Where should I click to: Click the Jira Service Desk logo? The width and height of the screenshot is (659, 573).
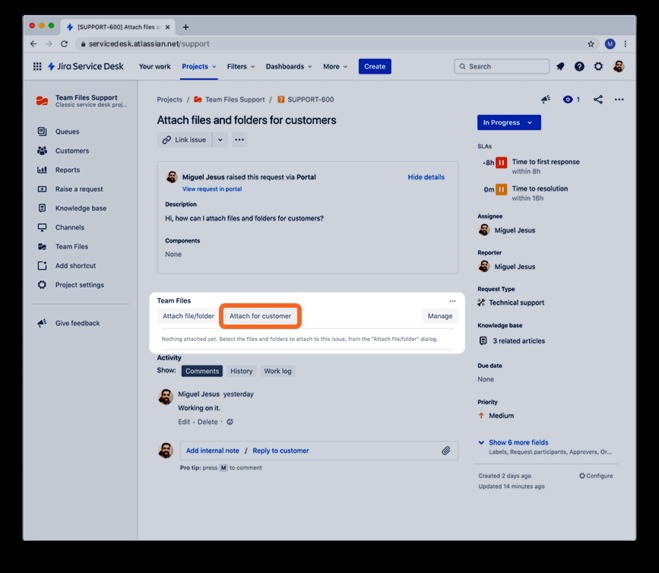point(85,66)
